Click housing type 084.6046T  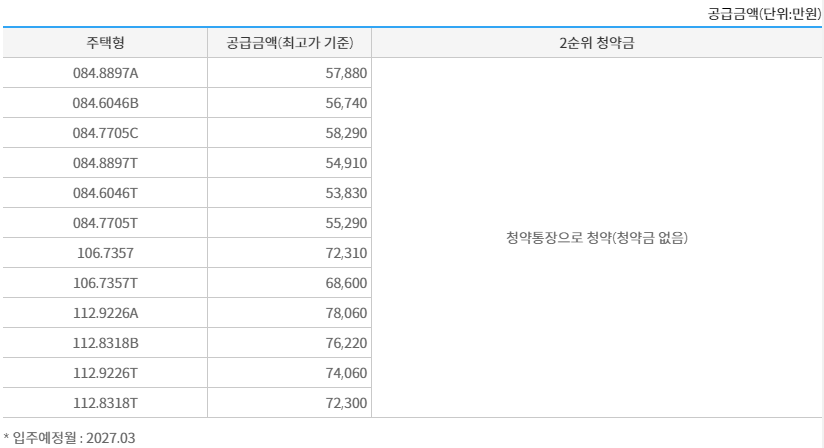[x=105, y=193]
